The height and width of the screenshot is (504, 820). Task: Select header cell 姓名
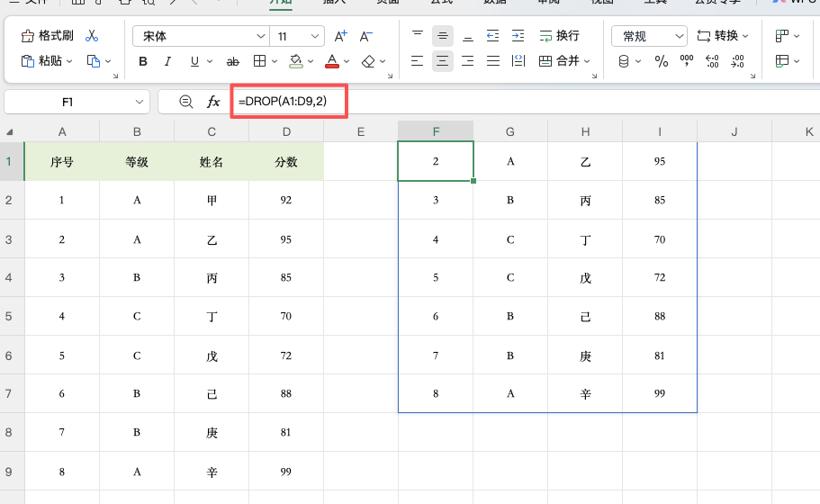(x=212, y=162)
